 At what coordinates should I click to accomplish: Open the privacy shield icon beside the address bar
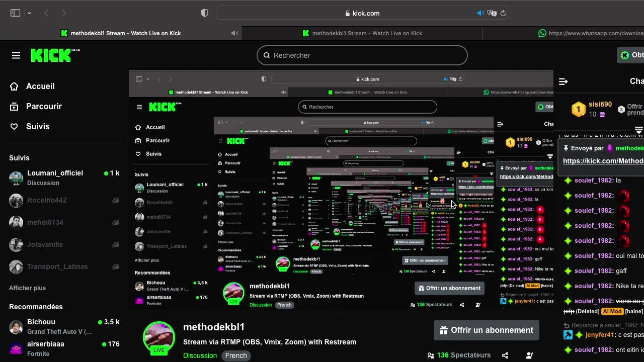(204, 13)
